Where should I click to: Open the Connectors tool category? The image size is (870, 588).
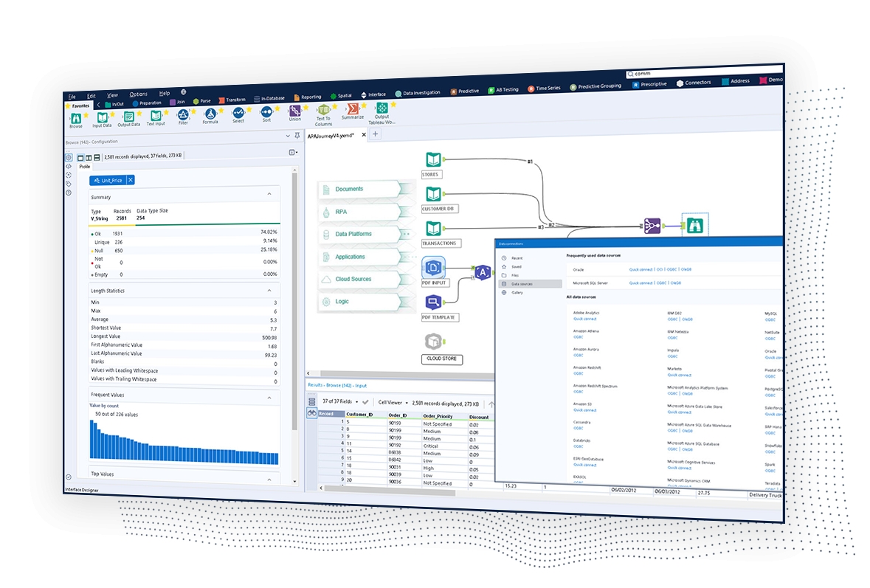tap(694, 83)
